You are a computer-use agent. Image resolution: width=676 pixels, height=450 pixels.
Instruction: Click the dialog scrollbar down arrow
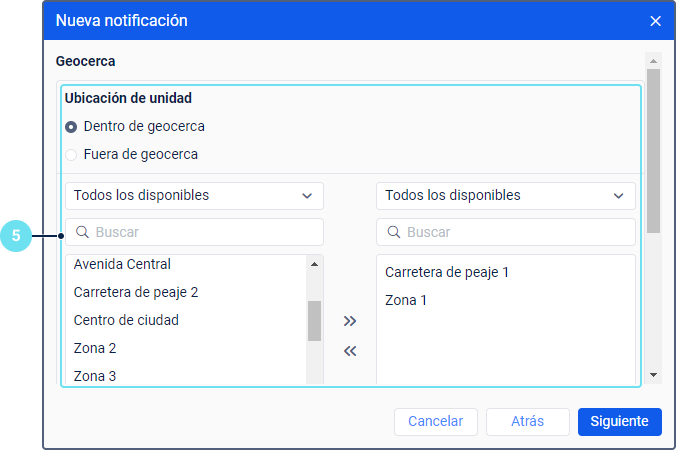[654, 374]
